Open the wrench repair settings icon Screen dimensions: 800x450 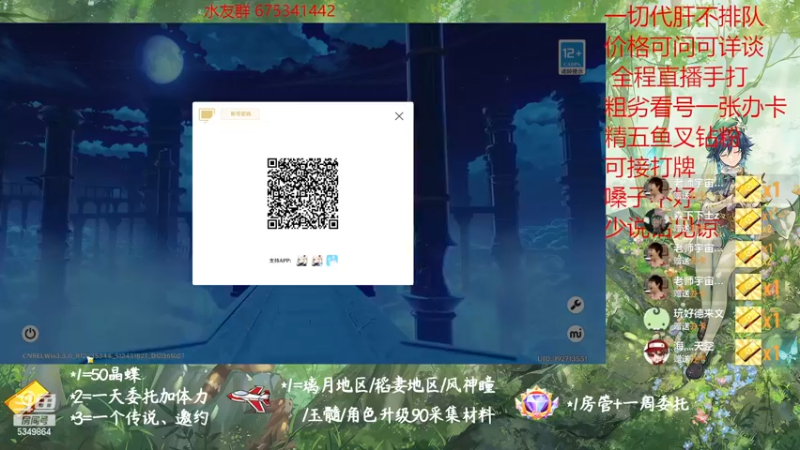(576, 305)
